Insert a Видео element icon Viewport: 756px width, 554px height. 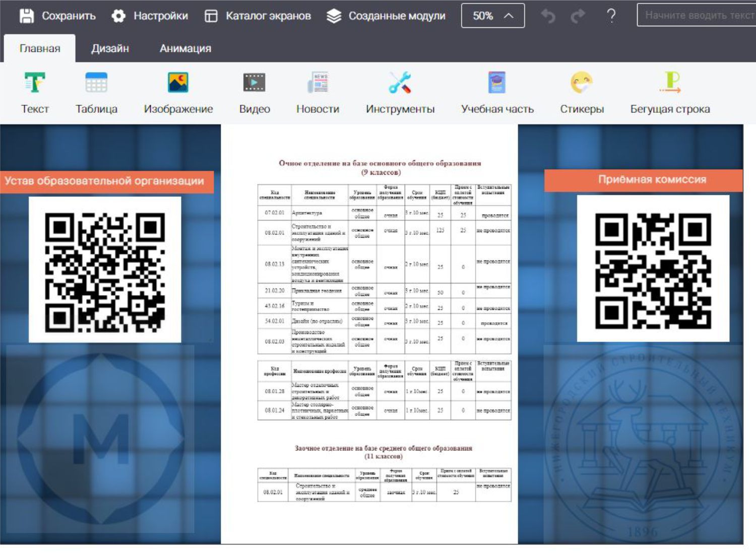pos(255,83)
